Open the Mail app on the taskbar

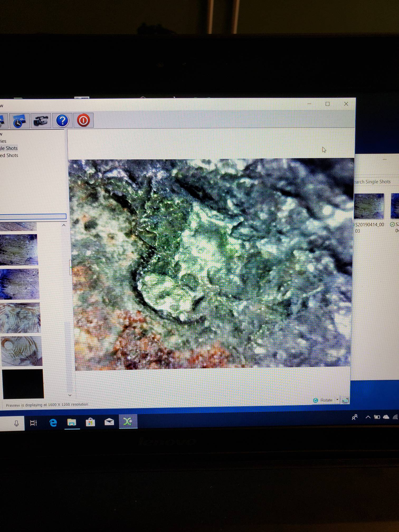109,422
